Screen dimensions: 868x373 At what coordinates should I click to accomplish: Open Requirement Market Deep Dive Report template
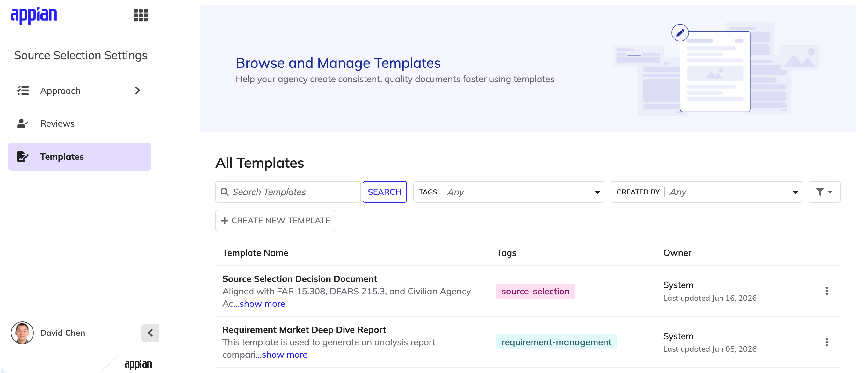pyautogui.click(x=304, y=330)
